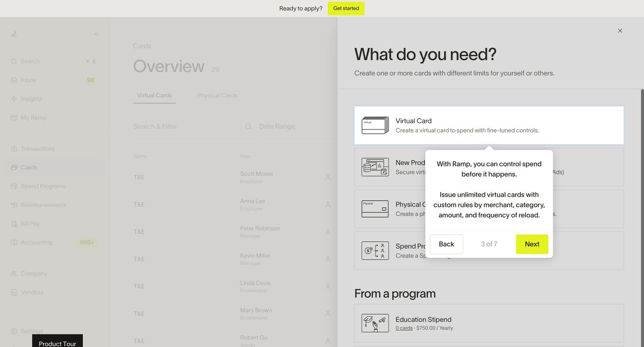Click the name Peter Robinson
644x347 pixels.
click(260, 228)
